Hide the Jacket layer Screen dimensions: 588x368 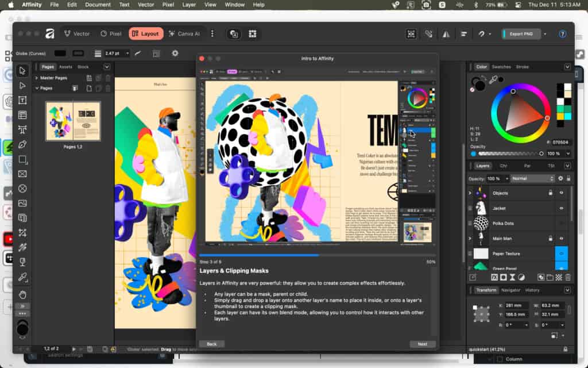point(562,208)
